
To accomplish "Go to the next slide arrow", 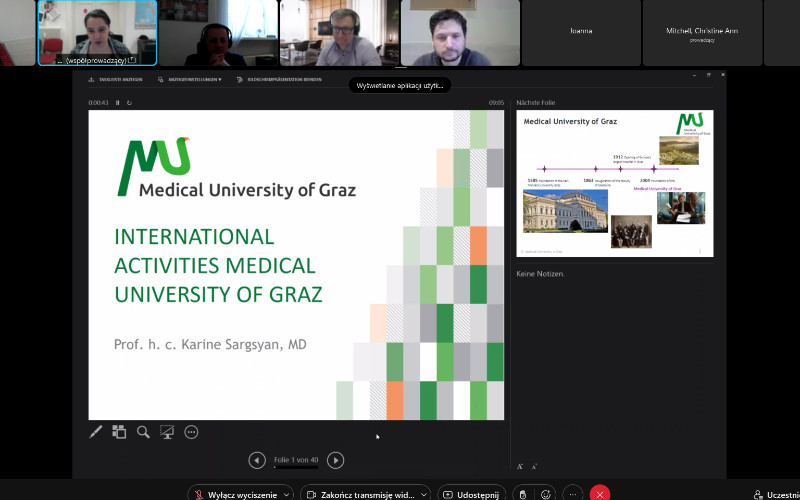I will pyautogui.click(x=336, y=460).
